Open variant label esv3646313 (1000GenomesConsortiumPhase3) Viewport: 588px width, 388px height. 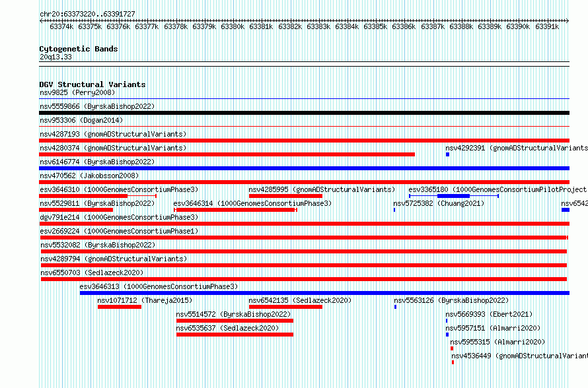159,286
